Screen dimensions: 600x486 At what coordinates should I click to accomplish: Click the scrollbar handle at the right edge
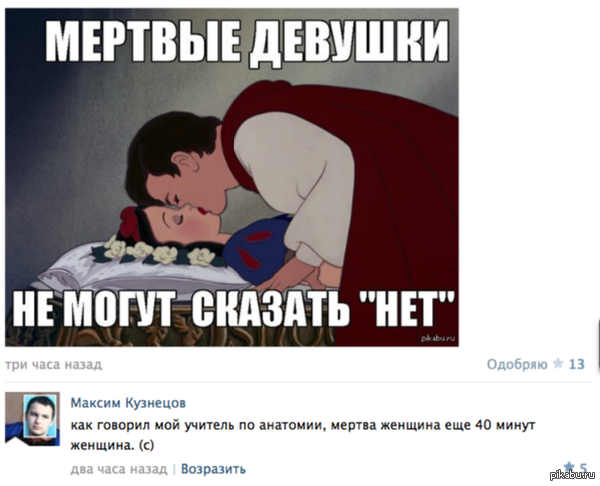(x=598, y=346)
